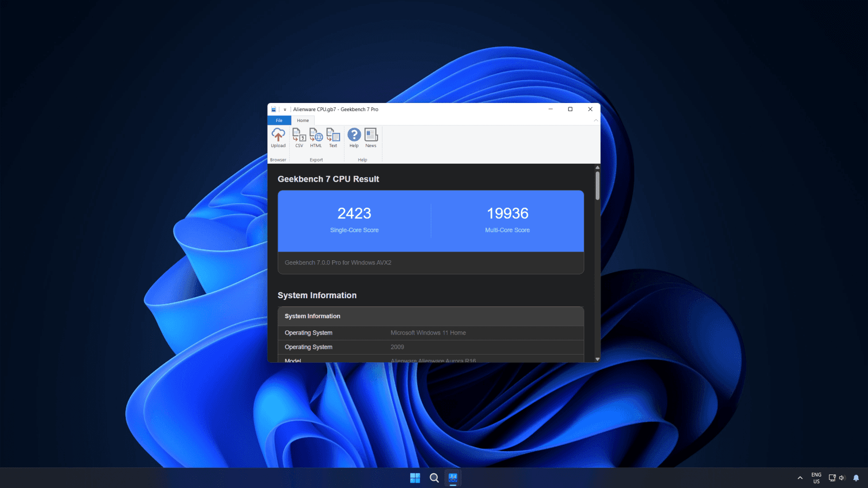Open the News button in the ribbon

[x=371, y=138]
